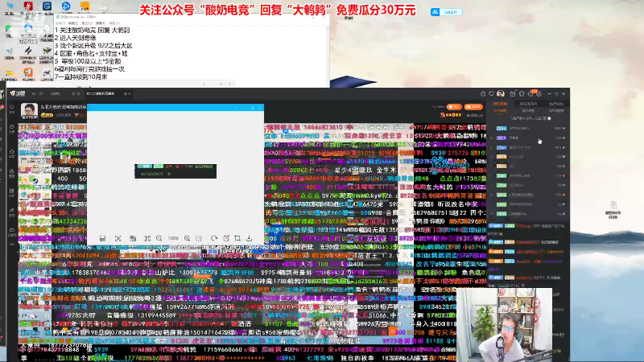Image resolution: width=644 pixels, height=362 pixels.
Task: Open Notepad's 帮助(H) menu
Action: coord(114,23)
